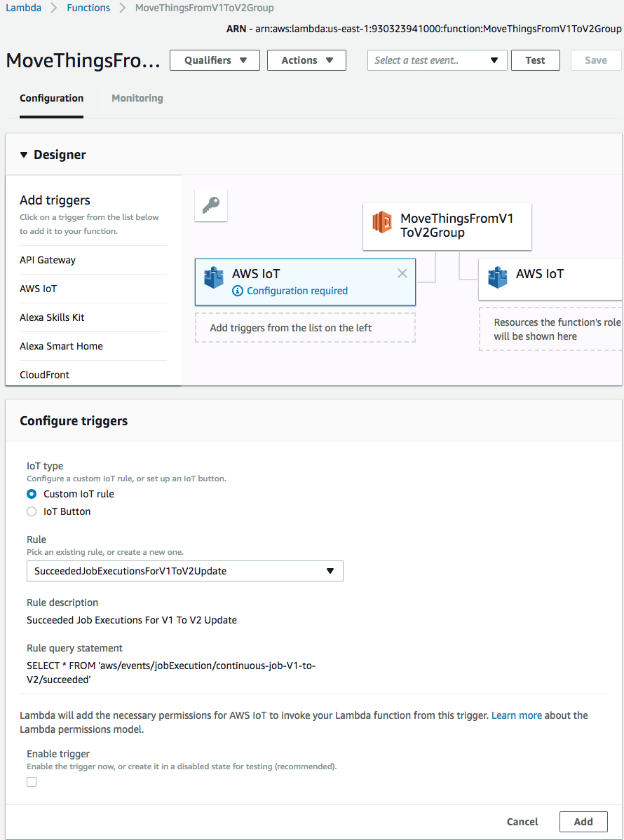Select the MoveThingsFromV1ToV2Group function box
This screenshot has height=840, width=624.
coord(447,226)
